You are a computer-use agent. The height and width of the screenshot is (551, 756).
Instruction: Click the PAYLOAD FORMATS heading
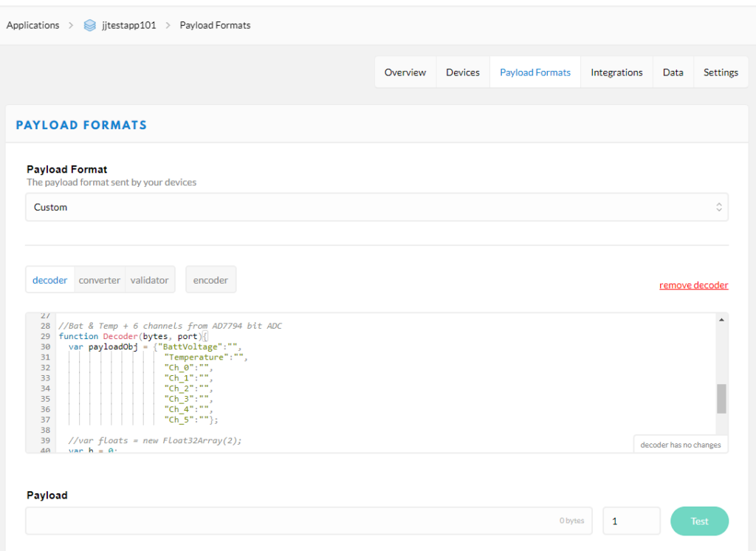point(81,126)
